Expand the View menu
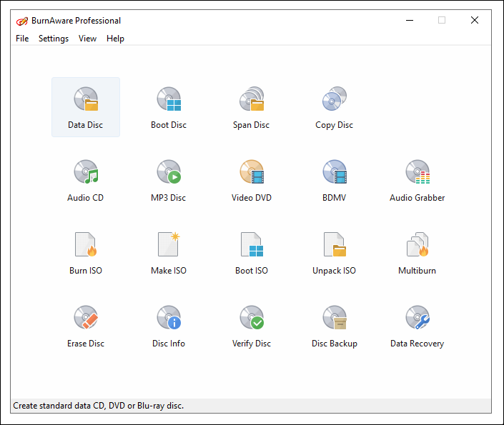Image resolution: width=504 pixels, height=425 pixels. point(87,39)
